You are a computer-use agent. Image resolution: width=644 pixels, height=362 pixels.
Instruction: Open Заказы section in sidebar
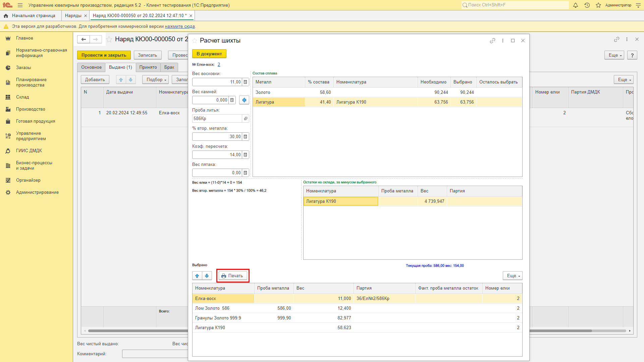[23, 68]
